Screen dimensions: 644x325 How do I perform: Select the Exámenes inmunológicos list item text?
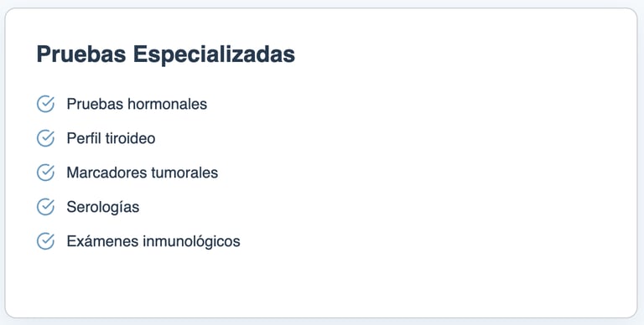(153, 241)
